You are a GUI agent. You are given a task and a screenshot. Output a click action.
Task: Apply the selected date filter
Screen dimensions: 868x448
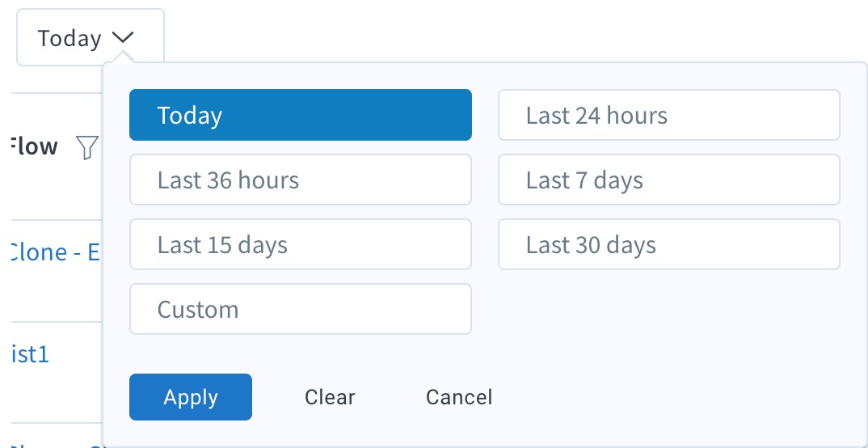click(191, 397)
